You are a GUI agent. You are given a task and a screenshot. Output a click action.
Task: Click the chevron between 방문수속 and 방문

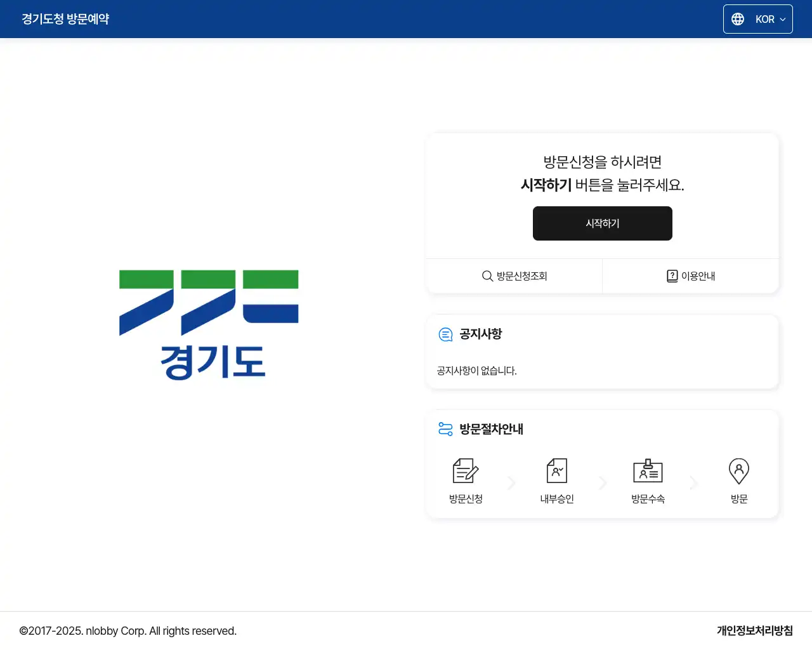[693, 483]
